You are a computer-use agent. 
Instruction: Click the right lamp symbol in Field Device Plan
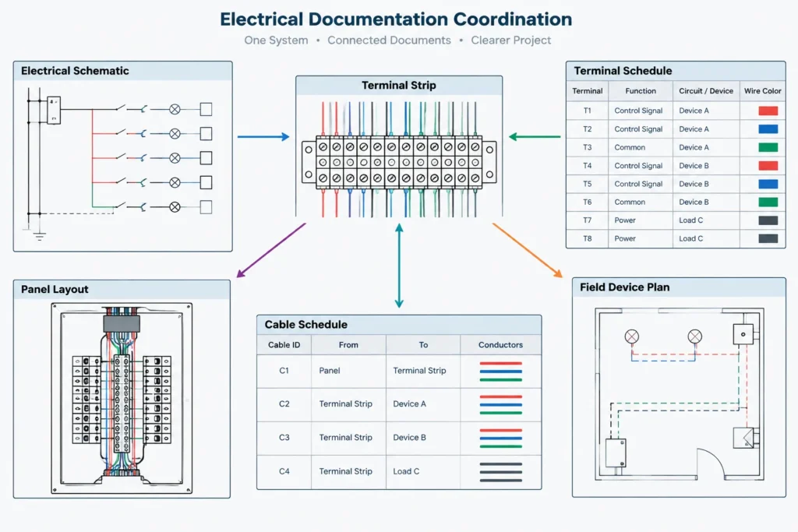694,336
